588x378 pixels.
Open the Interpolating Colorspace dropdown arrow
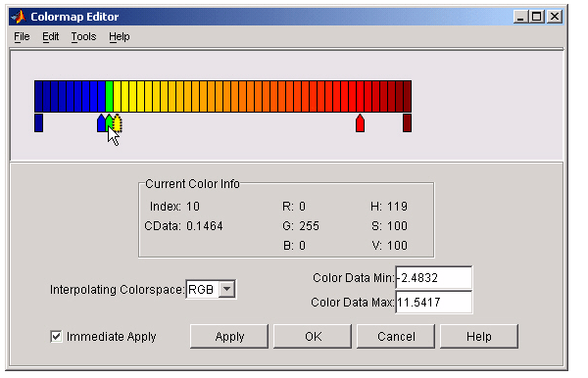(226, 289)
